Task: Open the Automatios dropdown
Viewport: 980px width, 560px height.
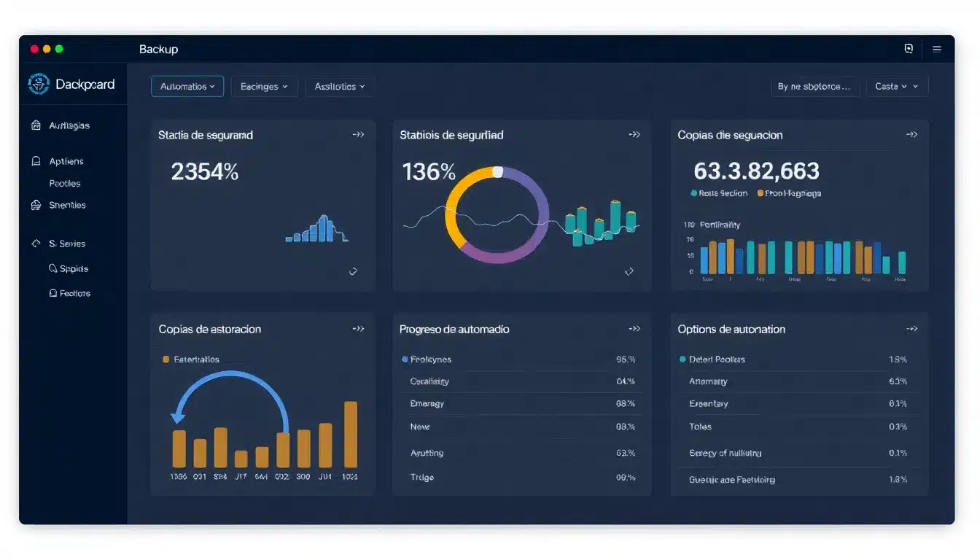Action: (187, 86)
